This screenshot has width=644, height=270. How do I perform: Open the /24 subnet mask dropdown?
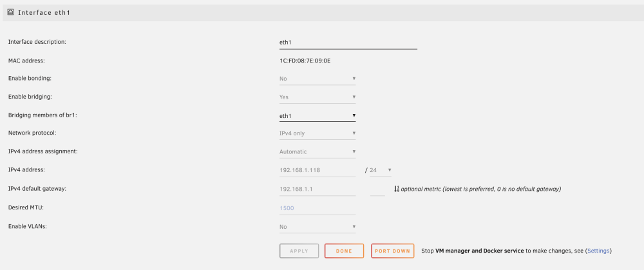click(381, 169)
